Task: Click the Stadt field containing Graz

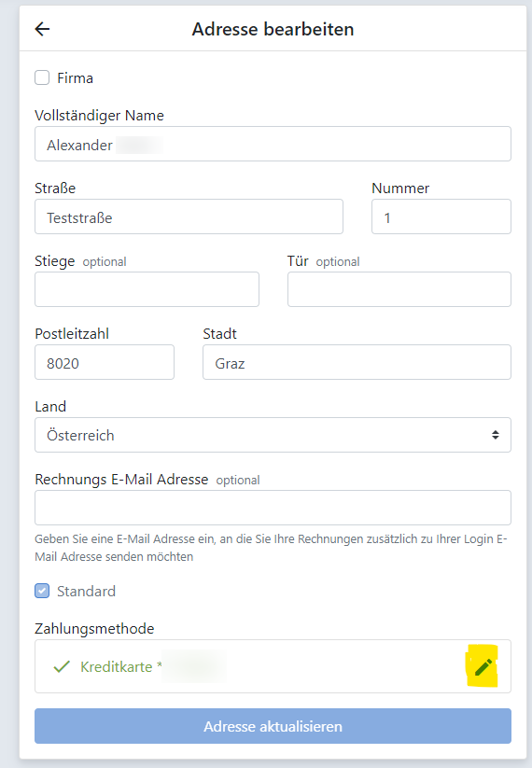Action: coord(357,362)
